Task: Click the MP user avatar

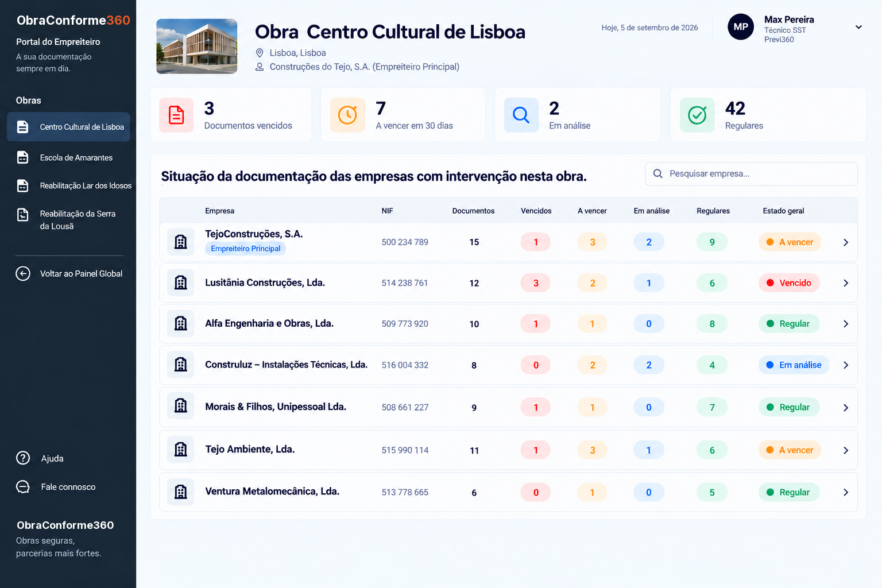Action: (x=741, y=27)
